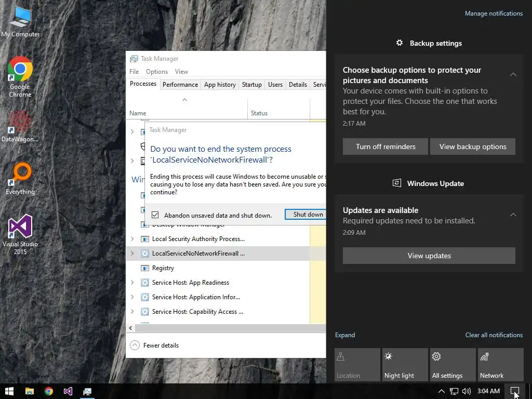Click the Registry process icon
Viewport: 532px width, 399px height.
(145, 268)
